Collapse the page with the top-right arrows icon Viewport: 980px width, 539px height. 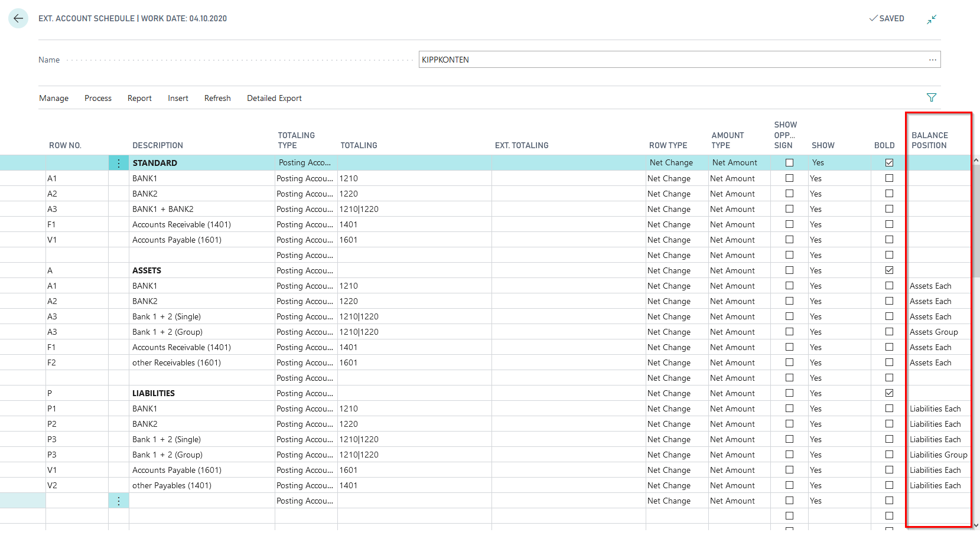pos(932,19)
